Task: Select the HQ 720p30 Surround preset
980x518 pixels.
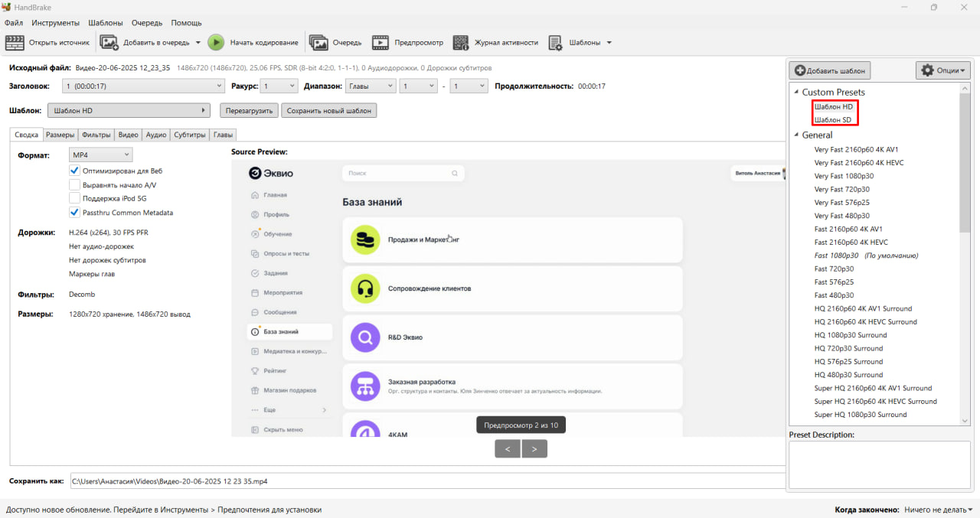Action: [x=848, y=348]
